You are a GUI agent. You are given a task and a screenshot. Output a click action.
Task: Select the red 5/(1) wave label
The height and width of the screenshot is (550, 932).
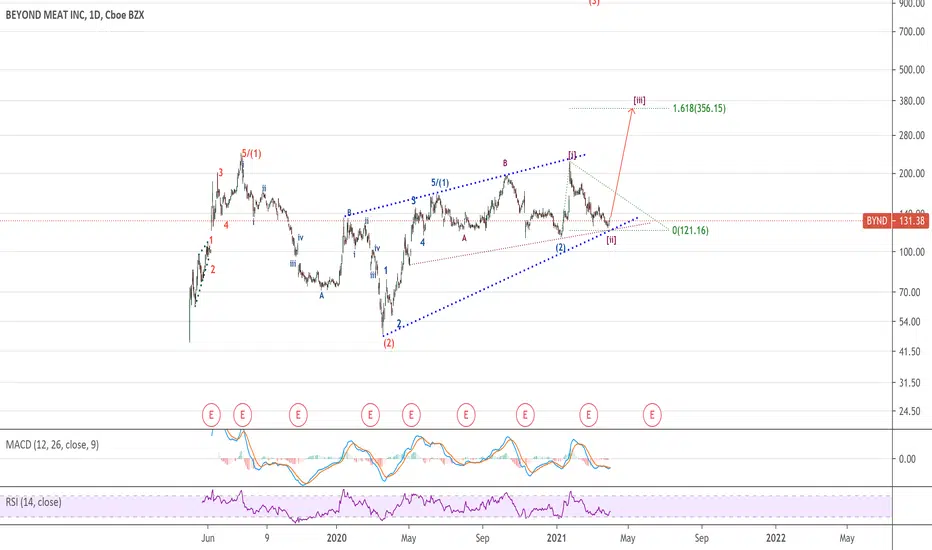click(x=251, y=153)
